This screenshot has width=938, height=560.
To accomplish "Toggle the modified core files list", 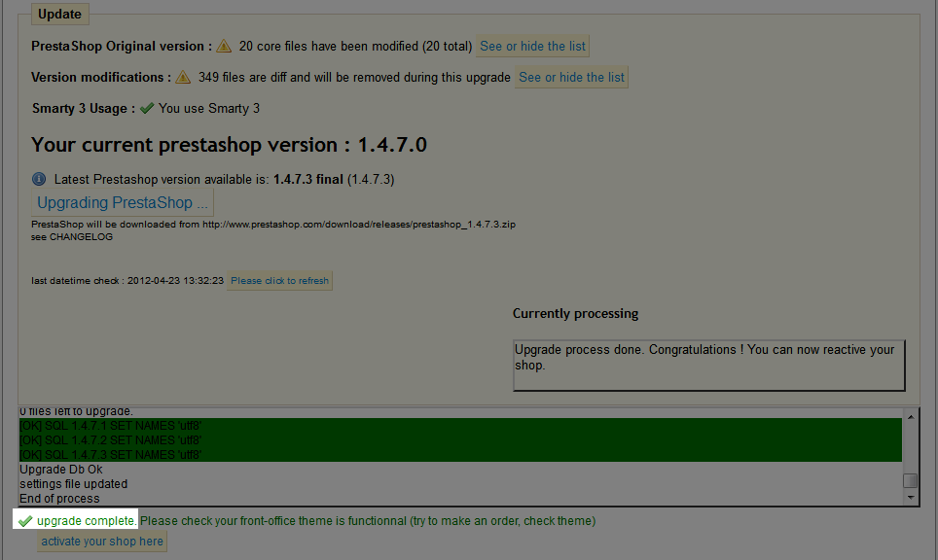I will [x=533, y=46].
